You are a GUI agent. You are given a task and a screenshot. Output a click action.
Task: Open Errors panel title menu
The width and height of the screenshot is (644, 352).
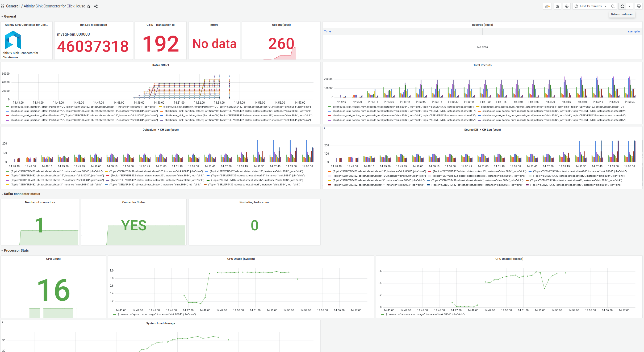(x=214, y=25)
